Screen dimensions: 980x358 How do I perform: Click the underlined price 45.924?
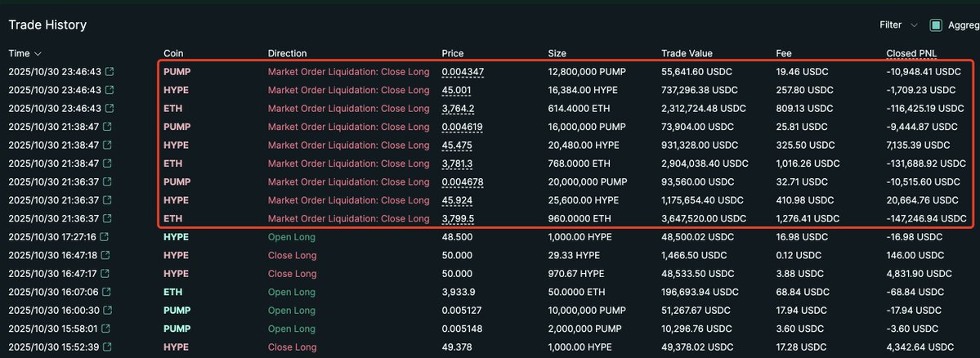pyautogui.click(x=457, y=200)
